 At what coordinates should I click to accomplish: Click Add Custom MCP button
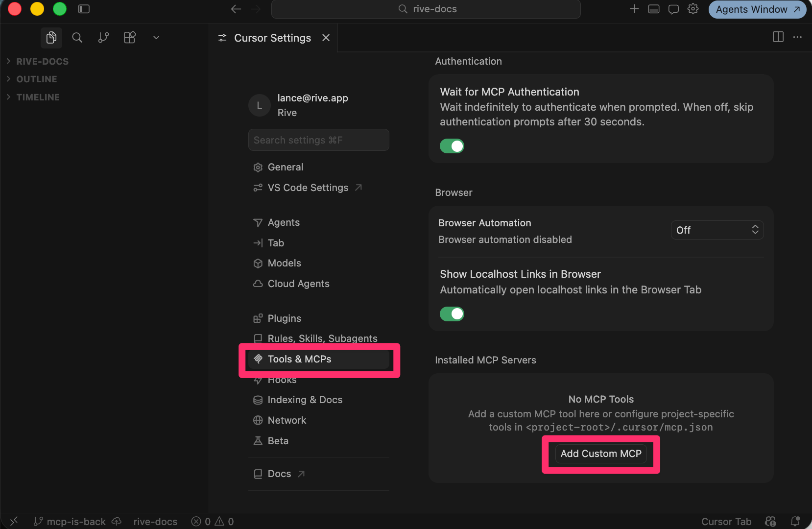pos(601,454)
